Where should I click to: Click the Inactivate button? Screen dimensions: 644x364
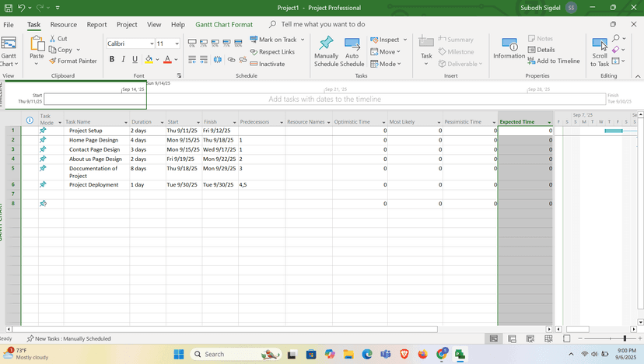(x=268, y=64)
